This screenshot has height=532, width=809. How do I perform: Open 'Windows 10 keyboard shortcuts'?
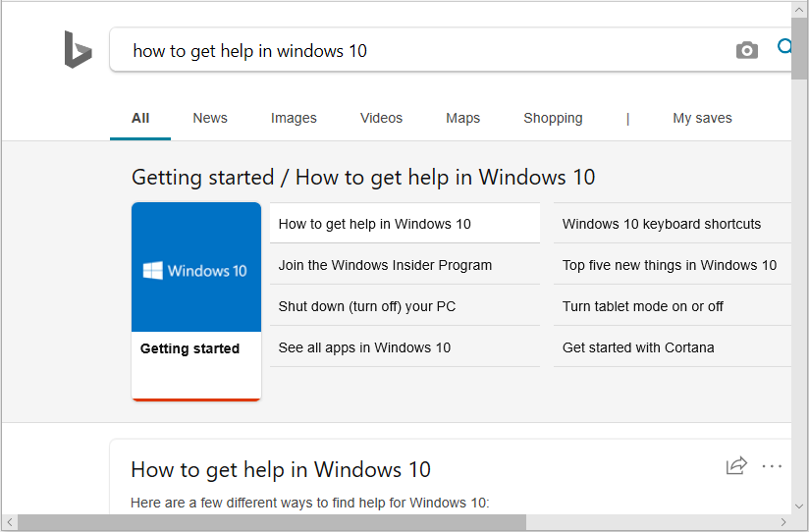(x=673, y=224)
